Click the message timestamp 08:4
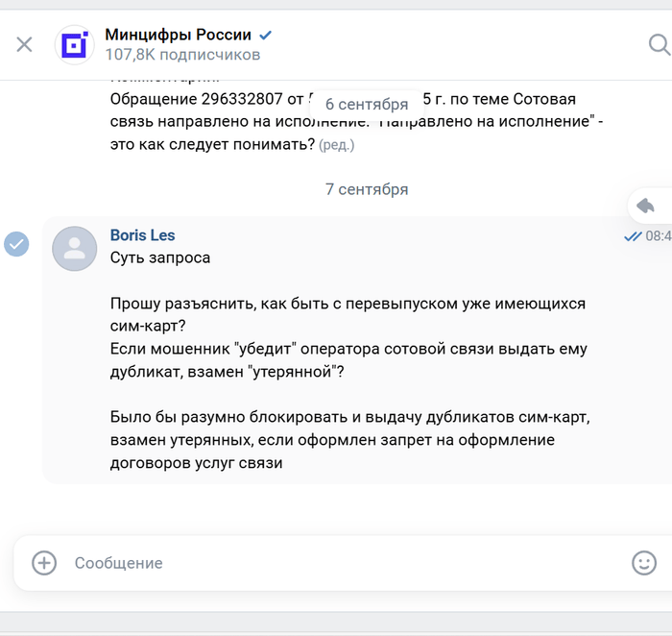 click(x=659, y=236)
